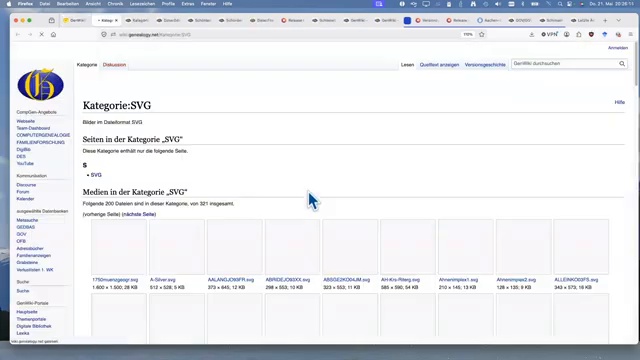Open the Hilfe link
This screenshot has width=640, height=360.
tap(620, 102)
